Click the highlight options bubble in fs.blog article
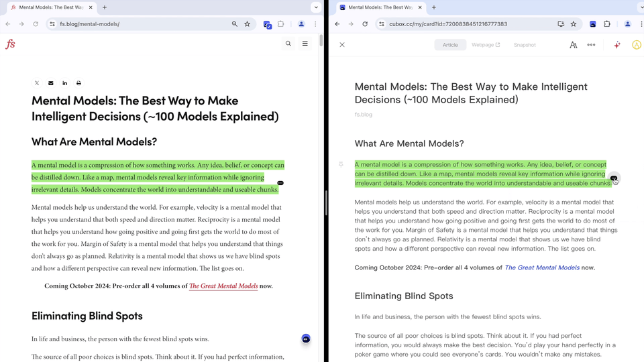This screenshot has width=644, height=362. pyautogui.click(x=280, y=183)
